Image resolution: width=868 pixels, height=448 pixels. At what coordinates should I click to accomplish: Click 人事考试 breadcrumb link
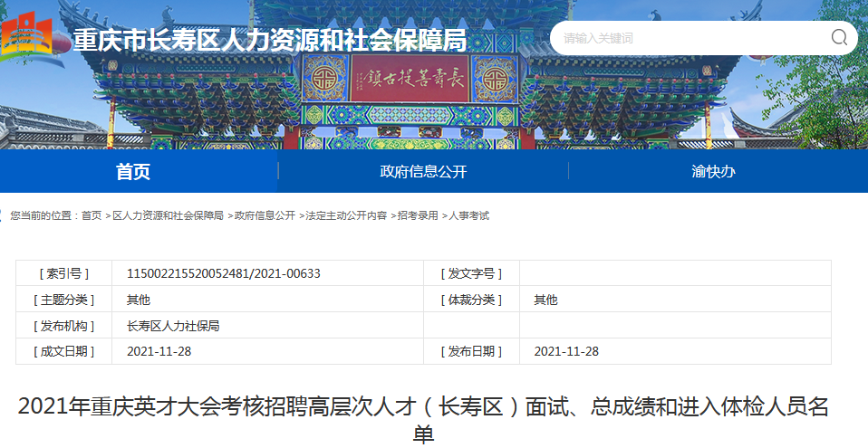[x=468, y=216]
